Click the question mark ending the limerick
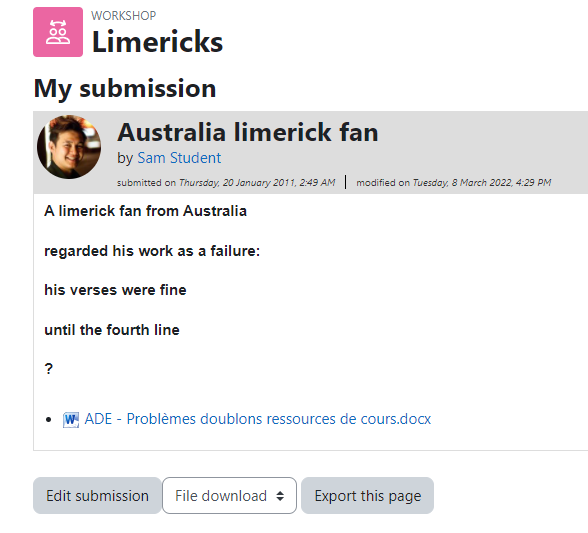The width and height of the screenshot is (588, 533). [x=49, y=369]
